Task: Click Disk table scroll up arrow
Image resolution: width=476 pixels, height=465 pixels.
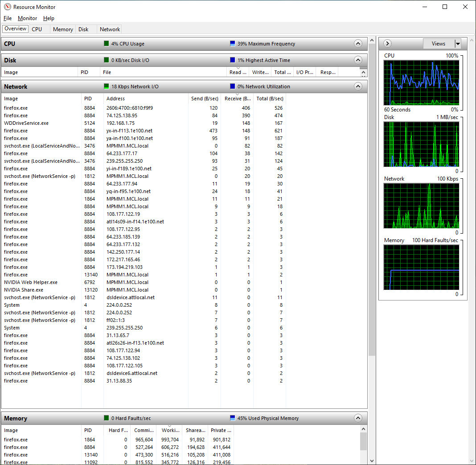Action: pyautogui.click(x=363, y=73)
